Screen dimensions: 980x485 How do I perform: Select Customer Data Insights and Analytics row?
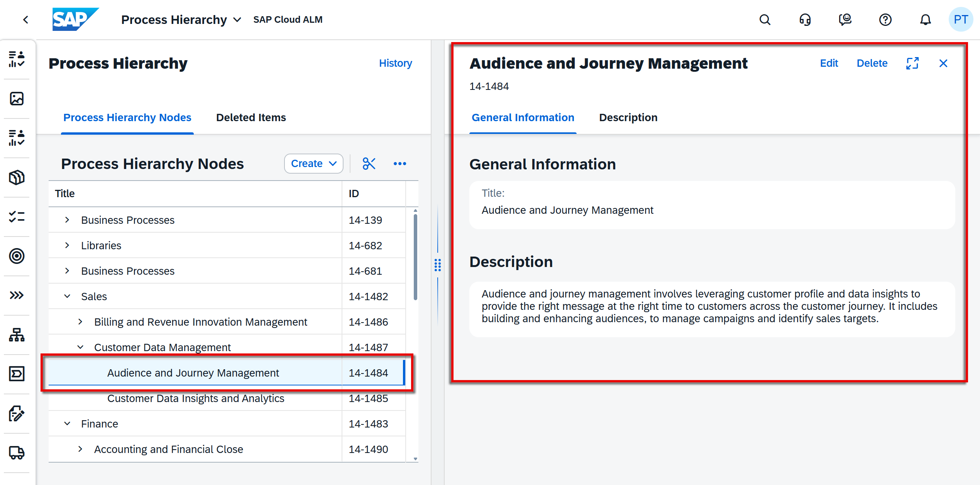pyautogui.click(x=227, y=398)
